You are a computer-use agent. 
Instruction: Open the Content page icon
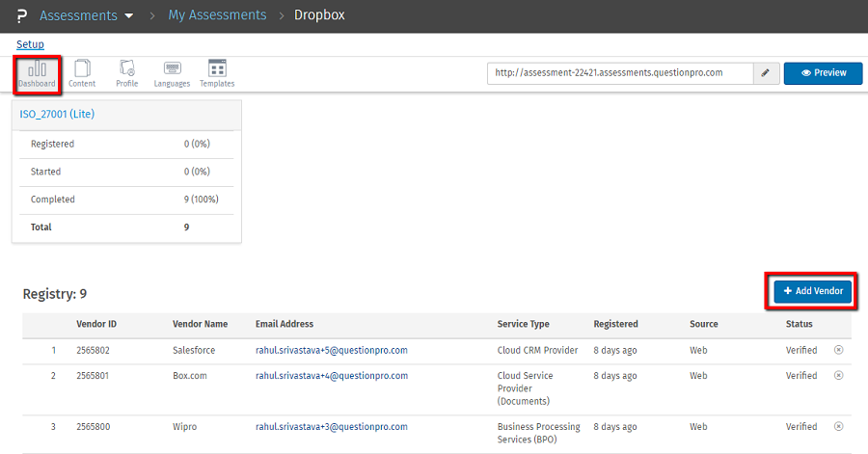pos(82,74)
